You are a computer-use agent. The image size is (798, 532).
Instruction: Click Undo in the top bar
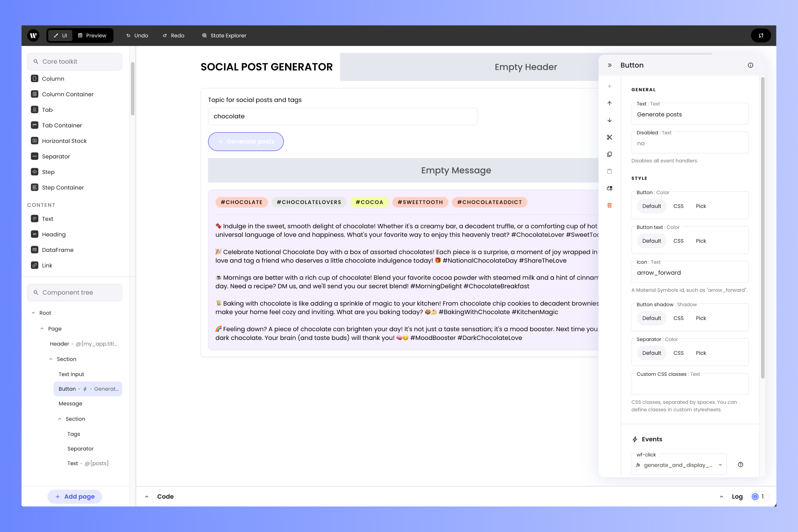click(x=137, y=35)
